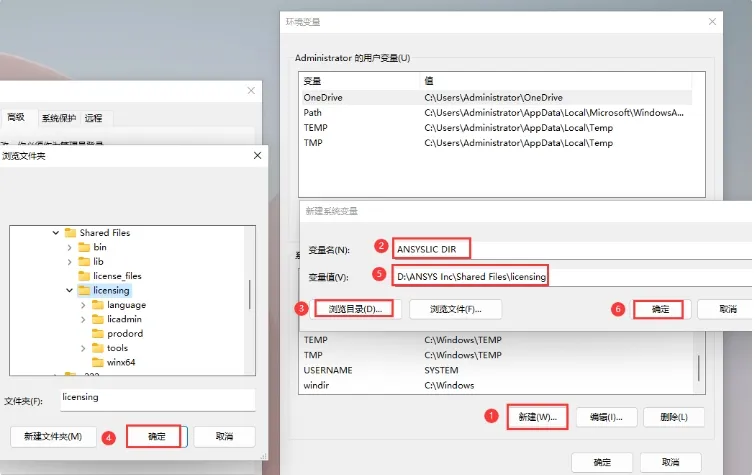
Task: Switch to the 远程 tab
Action: [94, 118]
